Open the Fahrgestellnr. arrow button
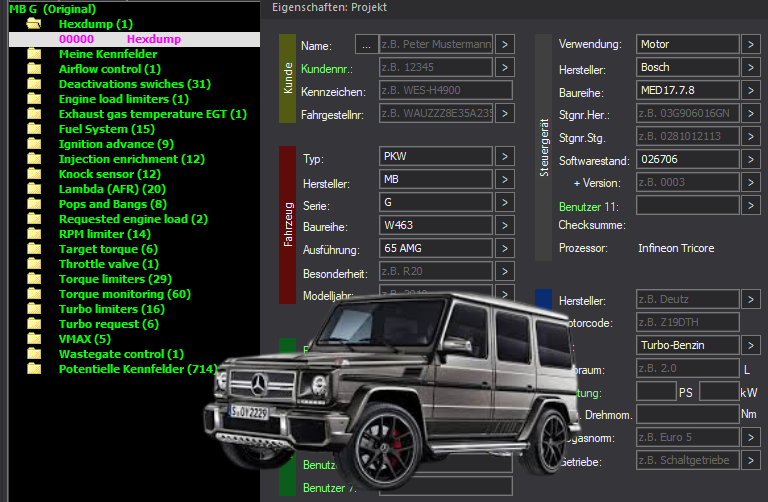Screen dimensions: 768x502 tap(504, 113)
